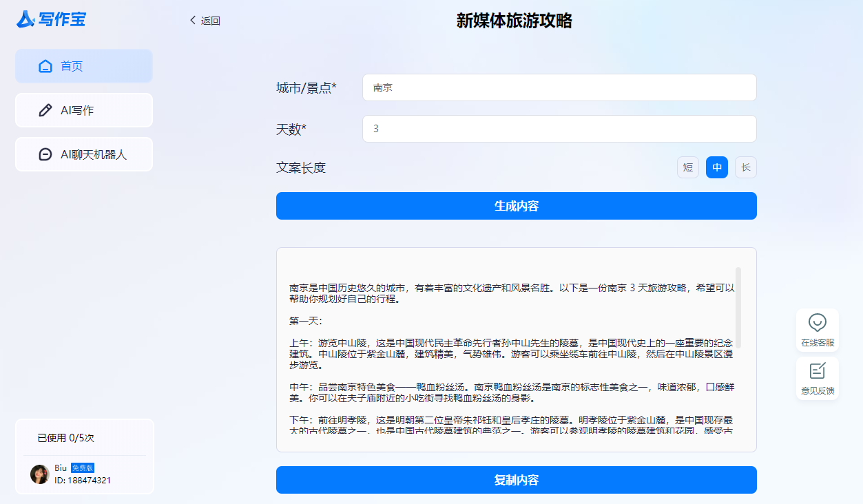Click the 生成内容 generate button
The image size is (863, 504).
[x=515, y=205]
